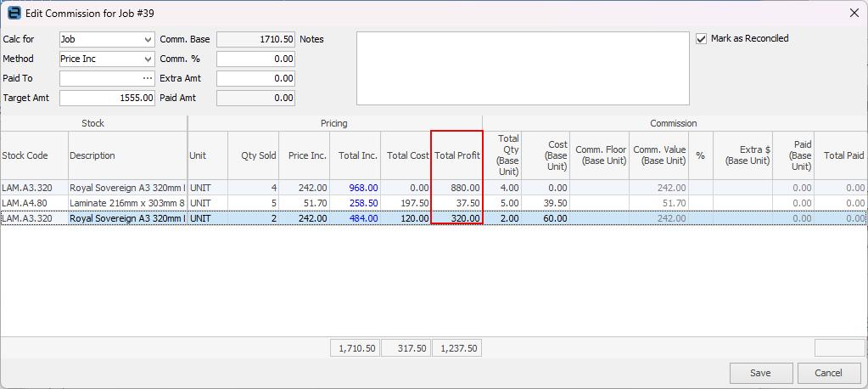Click the Total Cost column header
The image size is (868, 389).
[406, 155]
